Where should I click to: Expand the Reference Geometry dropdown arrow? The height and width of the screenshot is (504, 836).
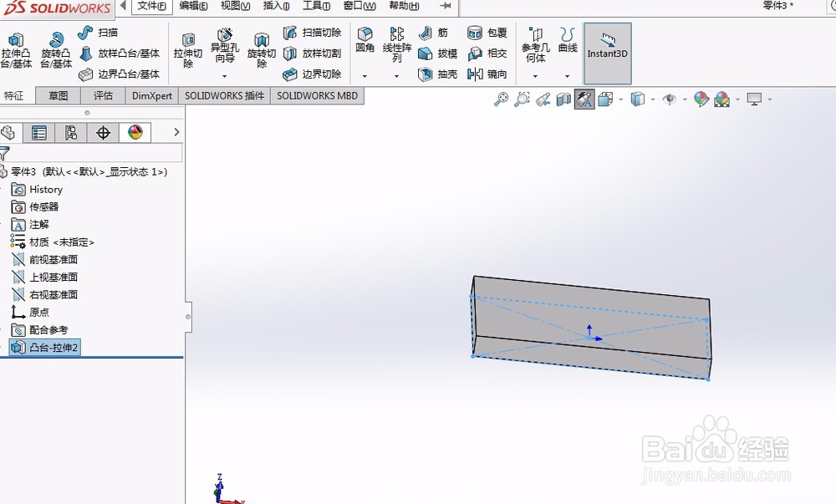(x=535, y=76)
